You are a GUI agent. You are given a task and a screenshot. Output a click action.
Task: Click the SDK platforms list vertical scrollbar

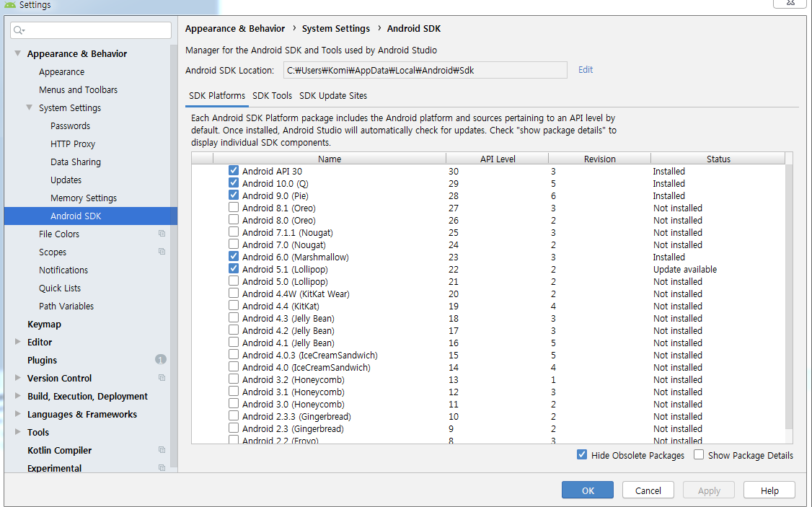789,297
